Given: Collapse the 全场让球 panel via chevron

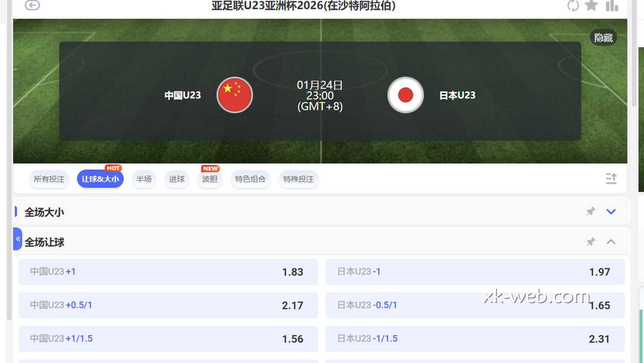Looking at the screenshot, I should (611, 242).
